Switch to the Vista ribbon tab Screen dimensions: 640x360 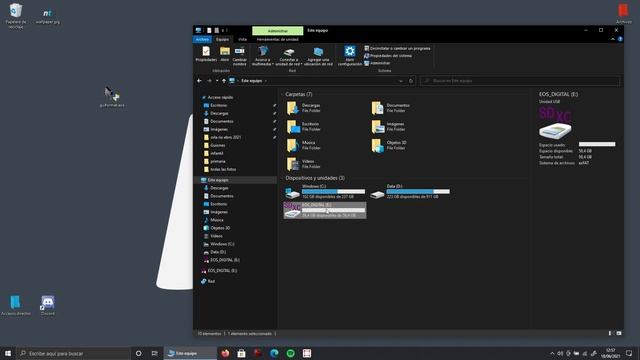pyautogui.click(x=242, y=39)
